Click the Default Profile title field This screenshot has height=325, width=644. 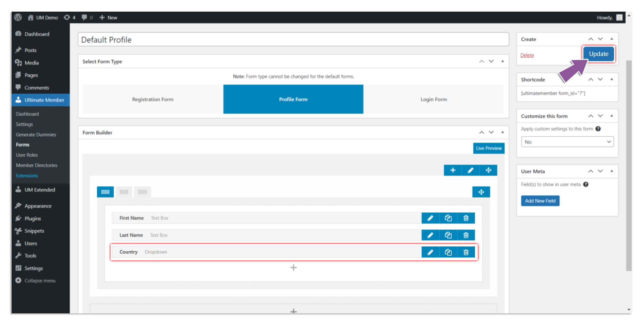click(293, 39)
